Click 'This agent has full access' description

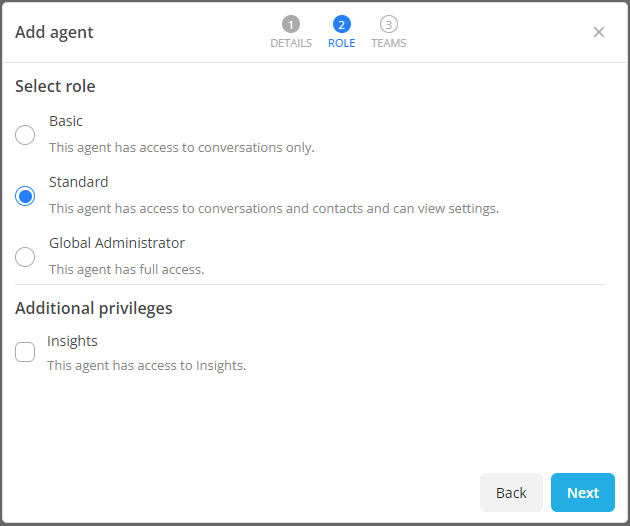(x=126, y=269)
